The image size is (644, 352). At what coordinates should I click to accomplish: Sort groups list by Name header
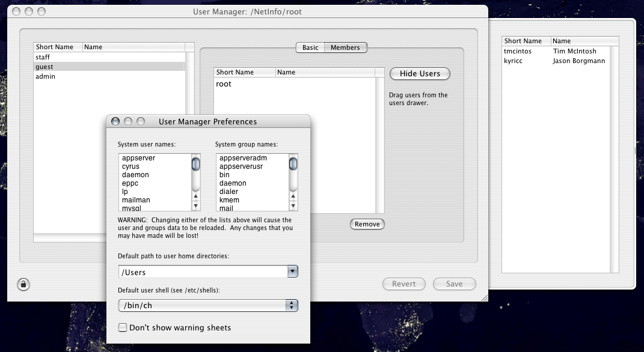point(134,47)
